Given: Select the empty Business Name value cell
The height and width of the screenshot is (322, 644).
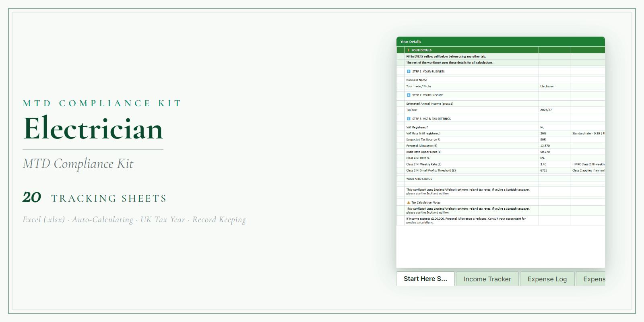Looking at the screenshot, I should pyautogui.click(x=554, y=80).
